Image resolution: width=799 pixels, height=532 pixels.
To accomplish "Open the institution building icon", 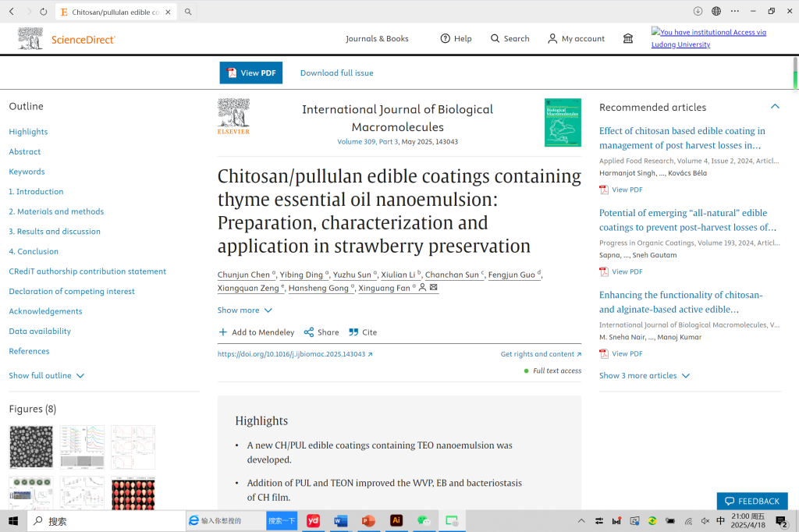I will pos(628,39).
